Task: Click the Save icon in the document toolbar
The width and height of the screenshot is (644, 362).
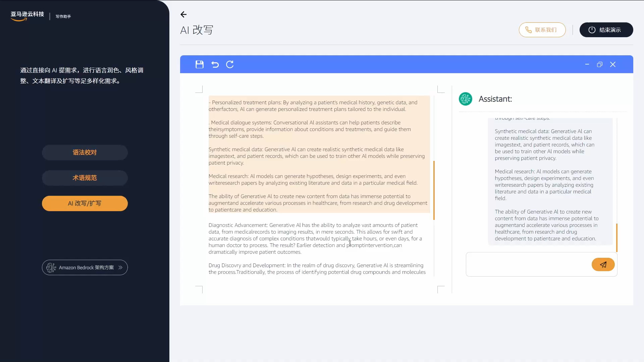Action: click(200, 64)
